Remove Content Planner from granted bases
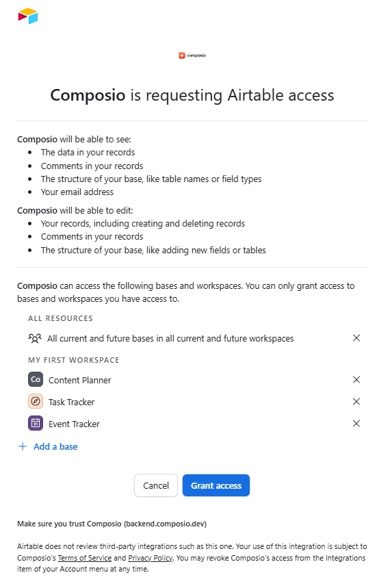 356,379
